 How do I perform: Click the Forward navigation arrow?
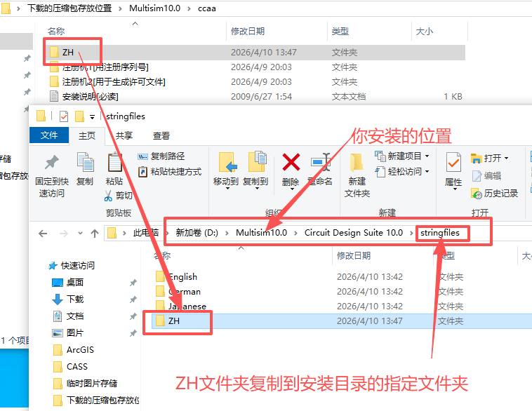click(x=63, y=234)
